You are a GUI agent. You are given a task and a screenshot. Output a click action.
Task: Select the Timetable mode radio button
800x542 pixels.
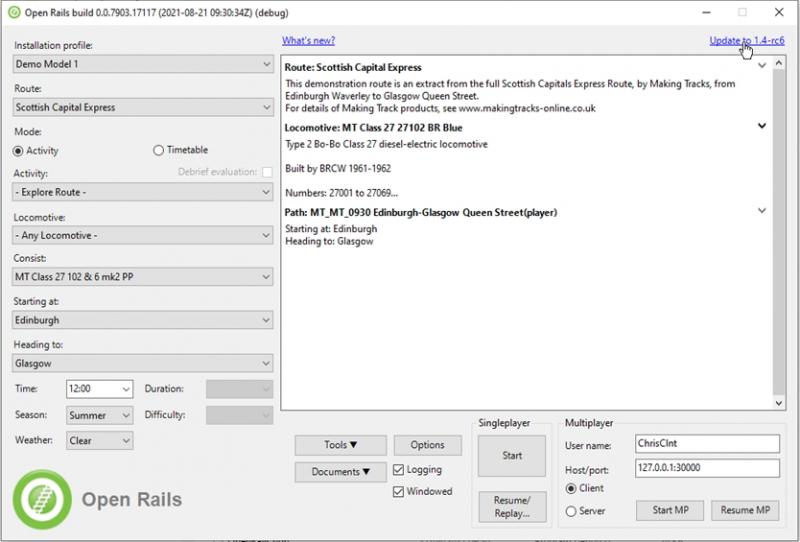[x=158, y=150]
